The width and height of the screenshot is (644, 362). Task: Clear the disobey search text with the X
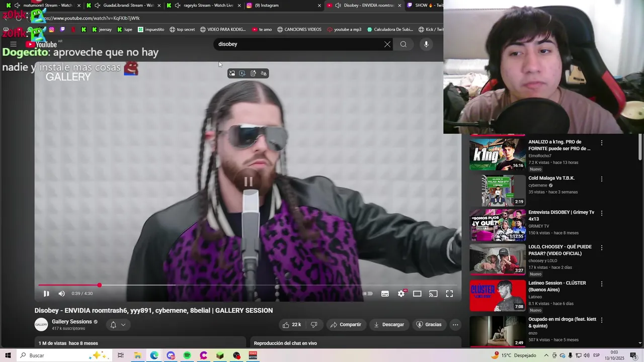tap(387, 44)
